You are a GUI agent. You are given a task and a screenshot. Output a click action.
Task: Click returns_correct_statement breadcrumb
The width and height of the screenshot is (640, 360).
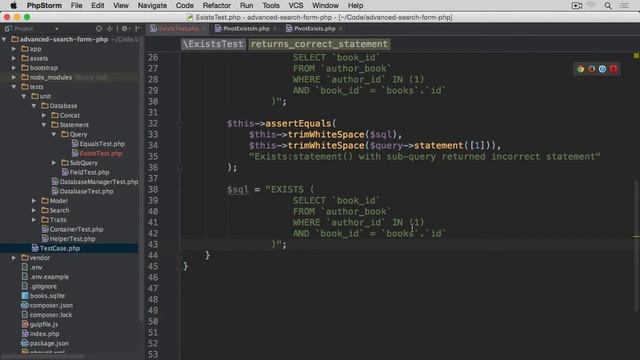pos(319,44)
